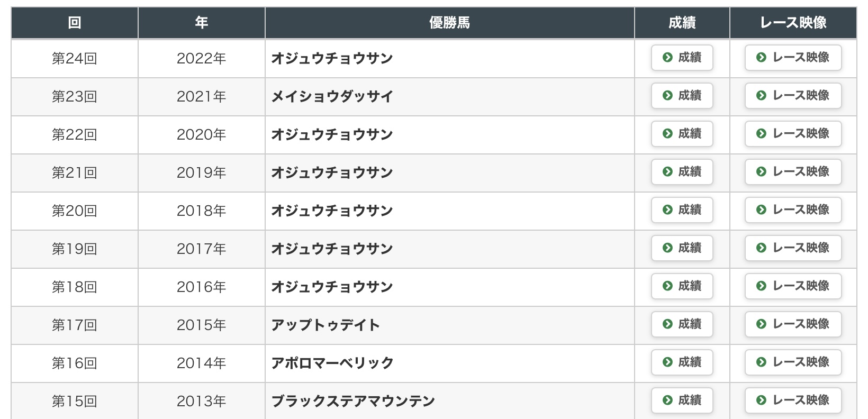Click the arrow icon on 2016 レース映像

(x=761, y=286)
